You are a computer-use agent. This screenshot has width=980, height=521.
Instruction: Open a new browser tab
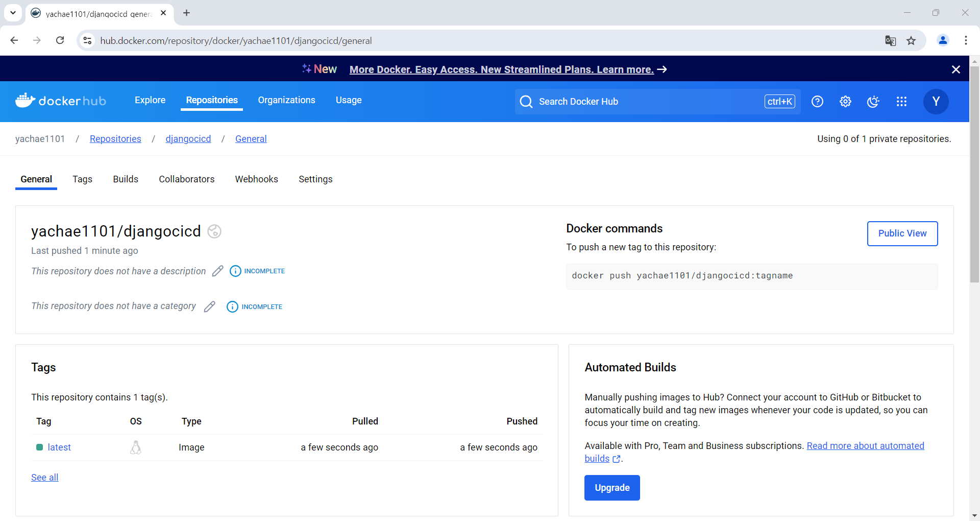187,13
